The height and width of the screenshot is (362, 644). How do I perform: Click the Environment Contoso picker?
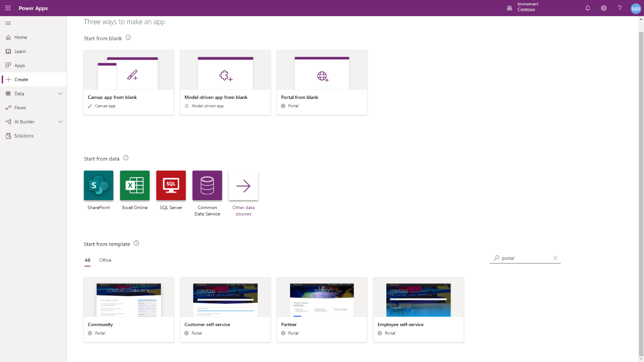click(x=523, y=7)
